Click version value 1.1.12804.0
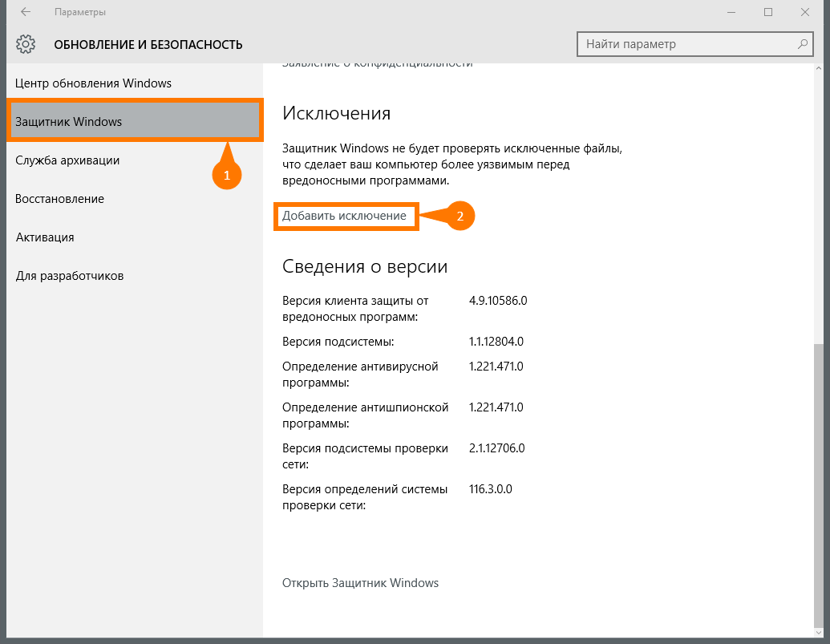 tap(496, 342)
